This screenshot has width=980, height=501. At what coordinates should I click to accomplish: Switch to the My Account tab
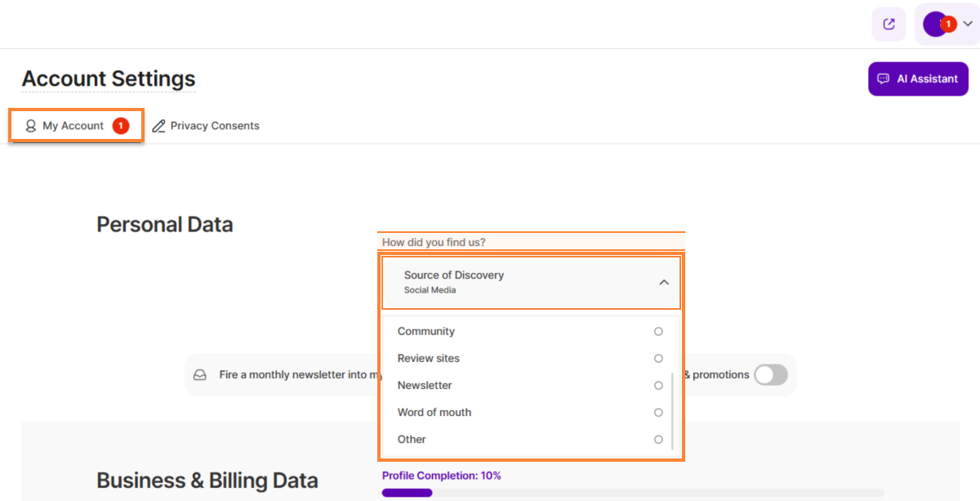pyautogui.click(x=73, y=126)
